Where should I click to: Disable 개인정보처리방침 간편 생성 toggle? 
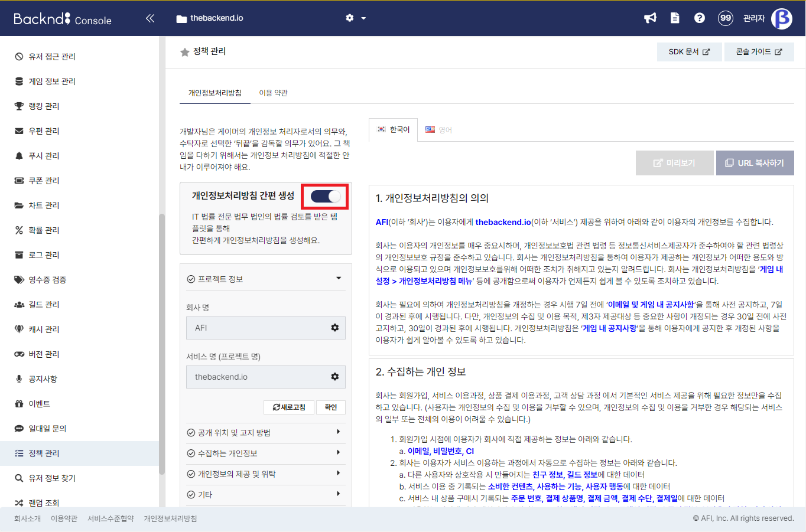(324, 196)
